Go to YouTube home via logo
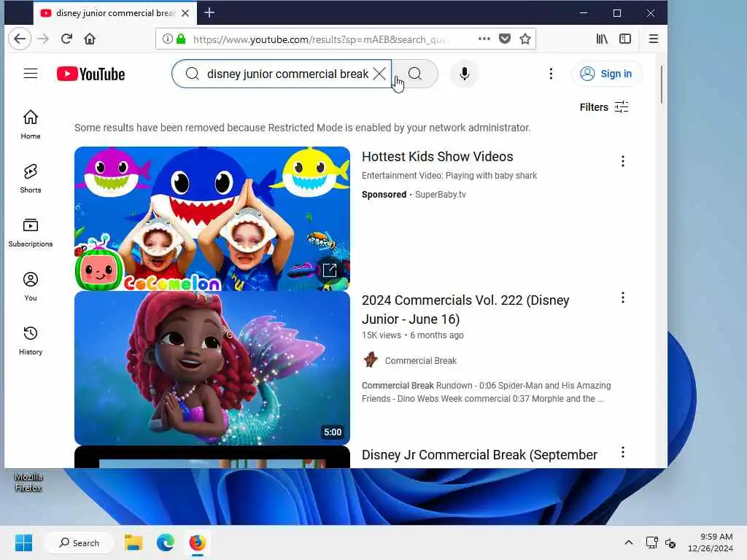The height and width of the screenshot is (560, 747). (x=90, y=74)
